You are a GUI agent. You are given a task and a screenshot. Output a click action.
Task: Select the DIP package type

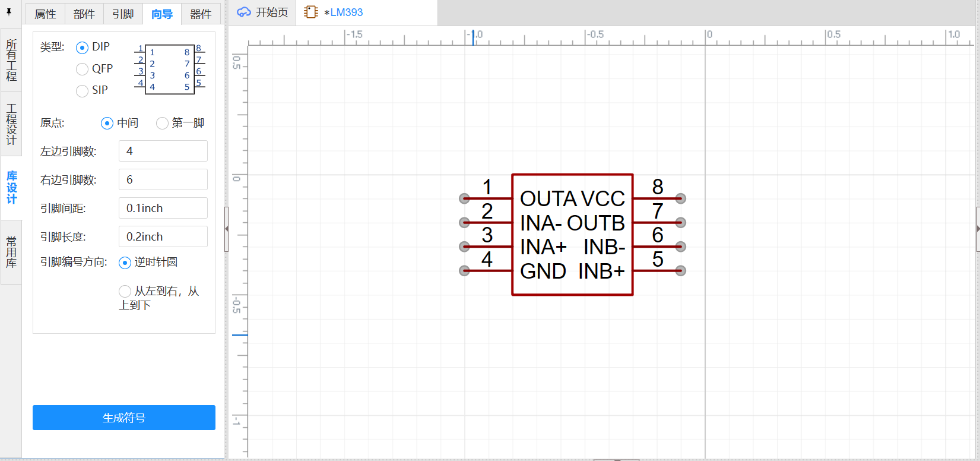[83, 48]
